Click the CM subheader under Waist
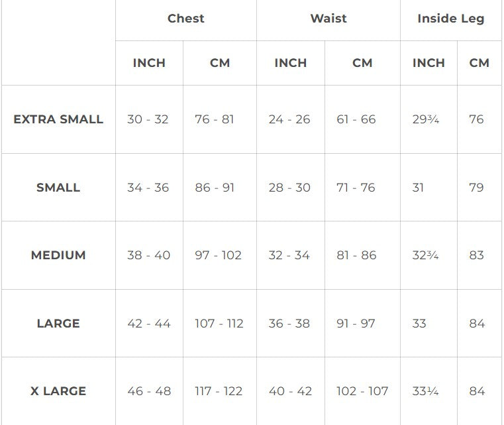504x425 pixels. pos(362,63)
